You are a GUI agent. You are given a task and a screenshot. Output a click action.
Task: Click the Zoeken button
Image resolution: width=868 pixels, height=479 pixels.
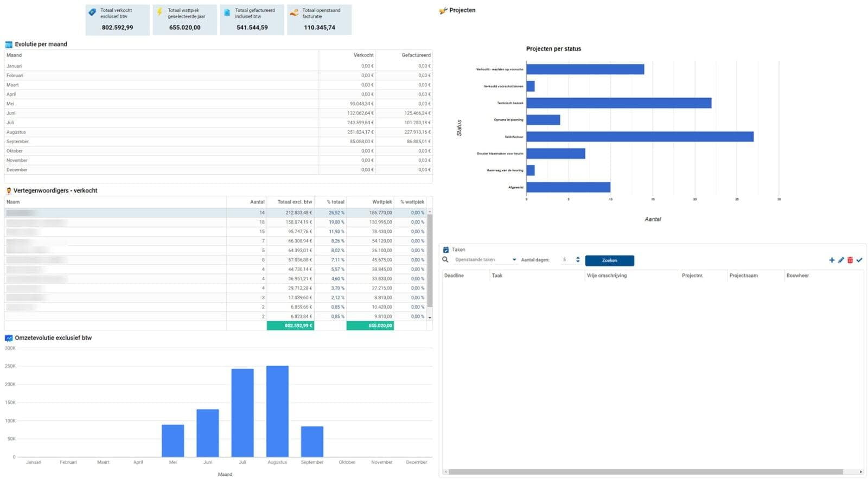pos(609,260)
